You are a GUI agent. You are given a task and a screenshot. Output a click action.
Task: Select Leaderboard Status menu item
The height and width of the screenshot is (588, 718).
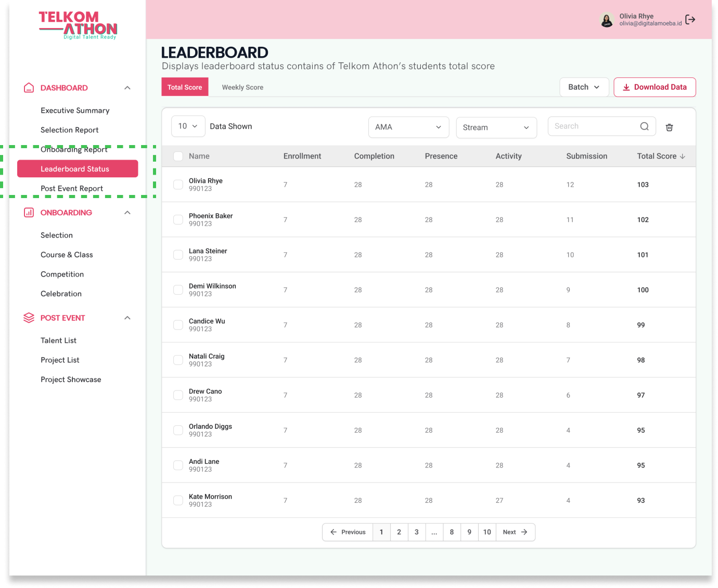(78, 168)
